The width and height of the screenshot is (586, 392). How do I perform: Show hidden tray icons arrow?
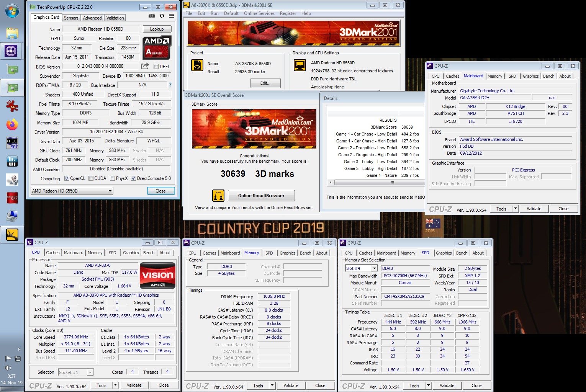(19, 349)
